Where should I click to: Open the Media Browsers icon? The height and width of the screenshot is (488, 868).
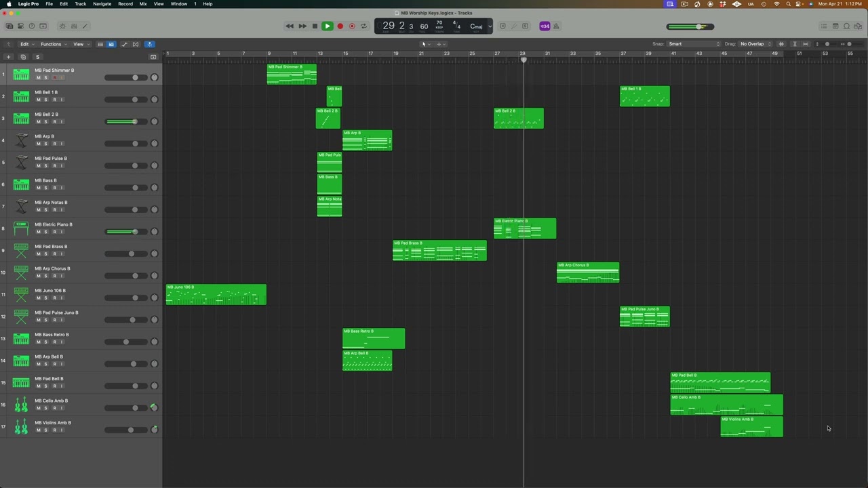tap(858, 26)
